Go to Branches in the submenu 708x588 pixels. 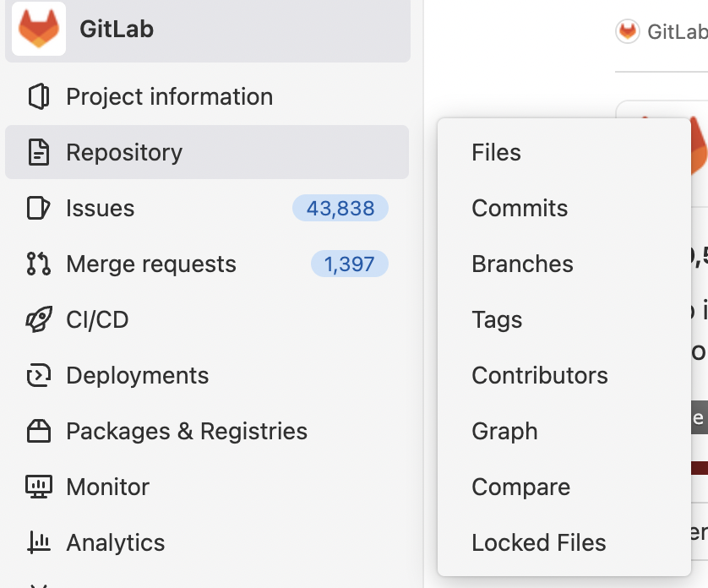[522, 264]
